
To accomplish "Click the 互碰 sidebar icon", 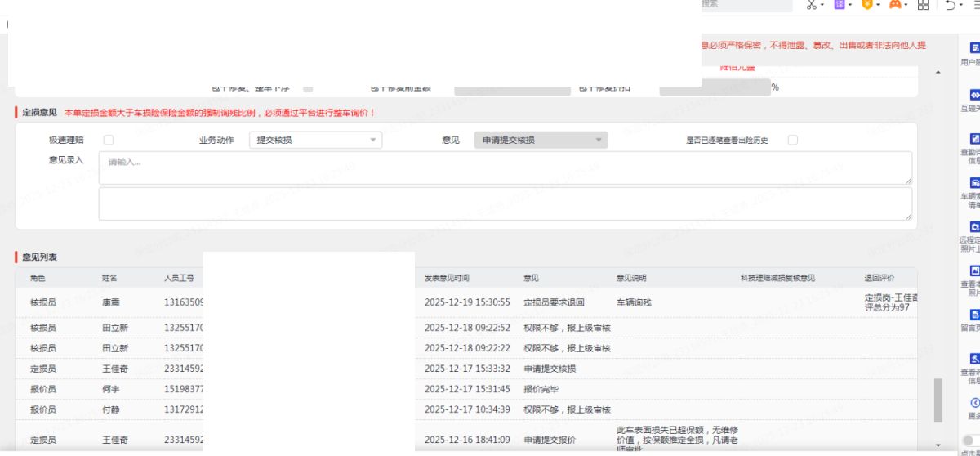I will pos(974,94).
